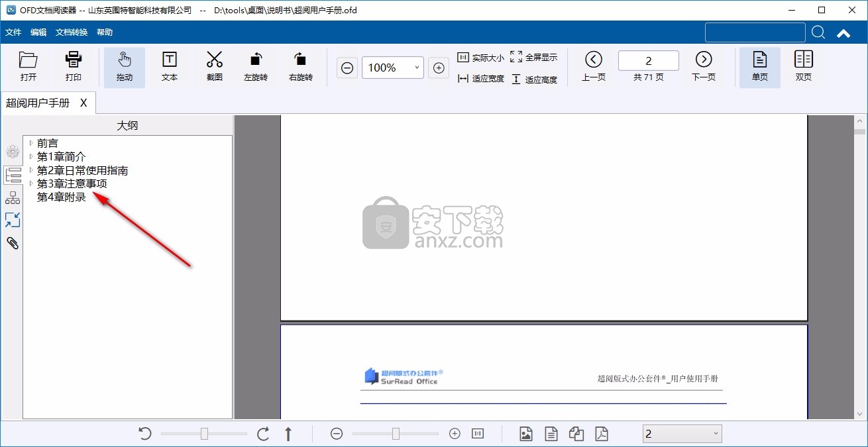Screen dimensions: 868x447
Task: Select the 文本 text selection tool
Action: point(170,66)
